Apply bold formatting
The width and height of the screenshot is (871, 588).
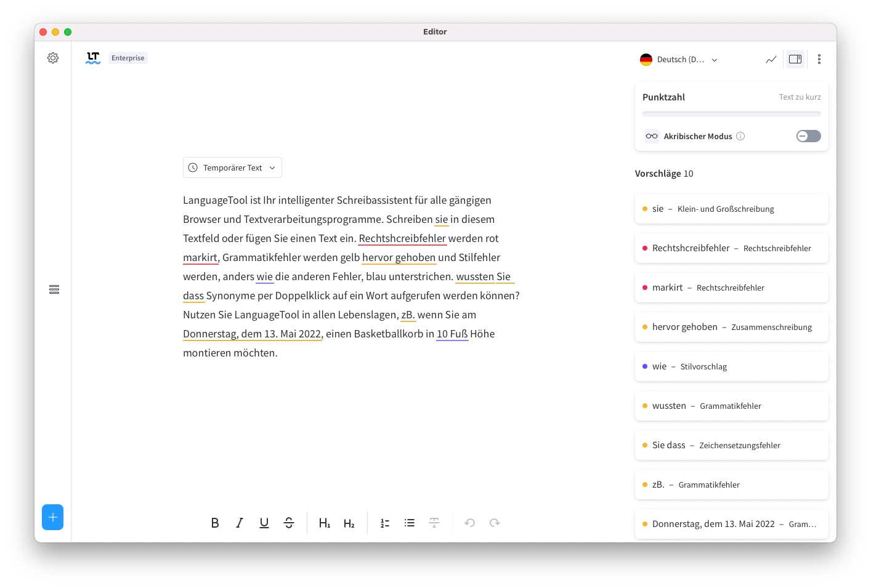pyautogui.click(x=215, y=523)
